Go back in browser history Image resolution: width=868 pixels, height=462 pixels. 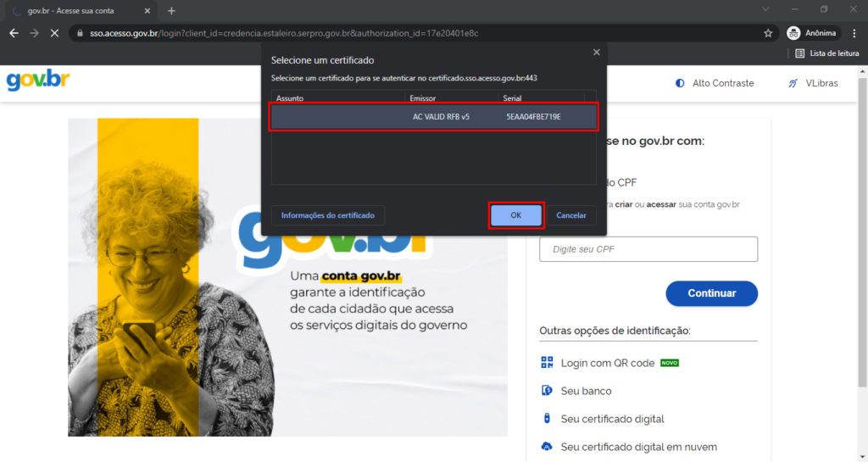click(14, 33)
